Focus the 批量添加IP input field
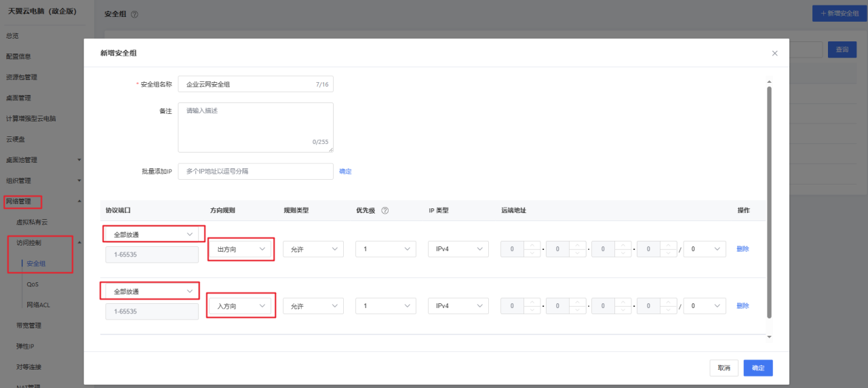 tap(256, 172)
